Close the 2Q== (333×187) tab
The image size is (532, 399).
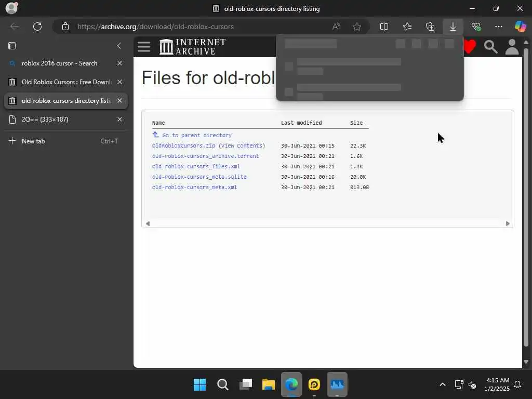(119, 119)
